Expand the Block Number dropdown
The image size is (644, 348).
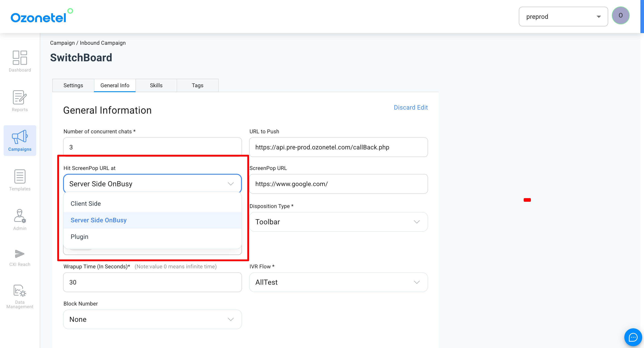click(x=152, y=319)
